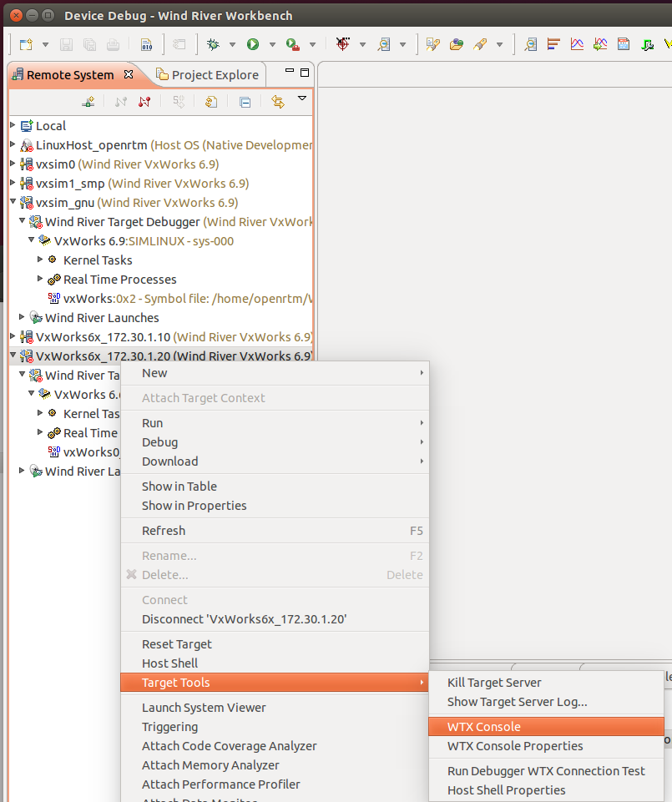
Task: Choose Show in Properties
Action: tap(275, 506)
